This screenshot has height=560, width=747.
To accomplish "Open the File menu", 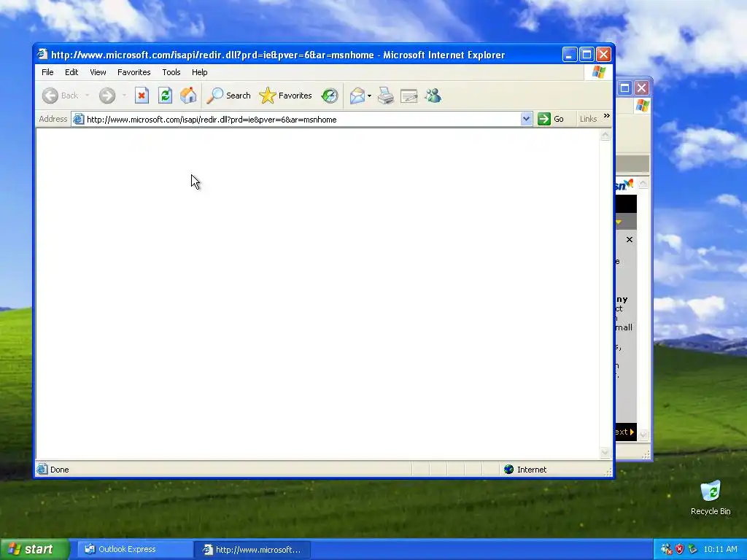I will tap(47, 72).
